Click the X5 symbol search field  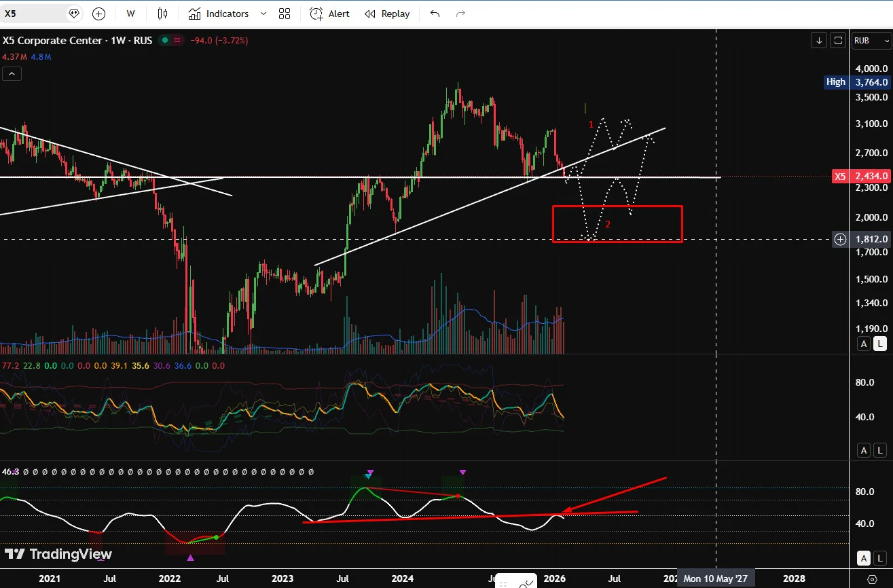[x=34, y=14]
